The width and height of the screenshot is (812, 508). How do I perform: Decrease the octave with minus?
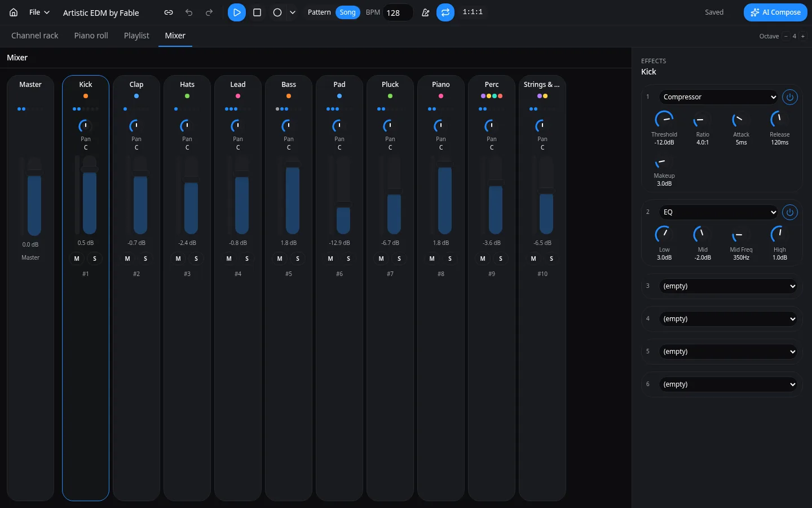point(786,36)
